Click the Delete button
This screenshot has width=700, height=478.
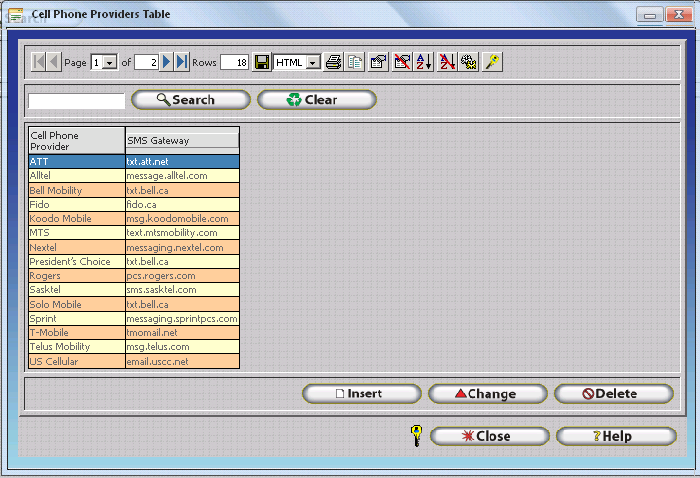614,394
